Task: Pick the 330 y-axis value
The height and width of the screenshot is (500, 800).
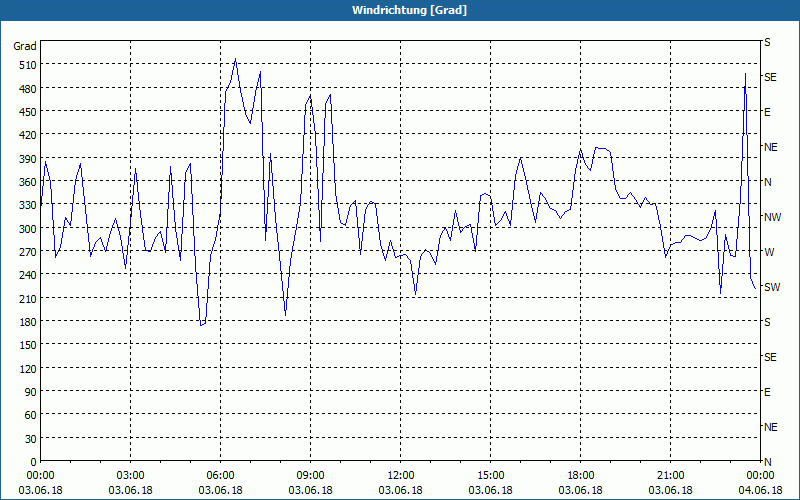Action: click(28, 205)
